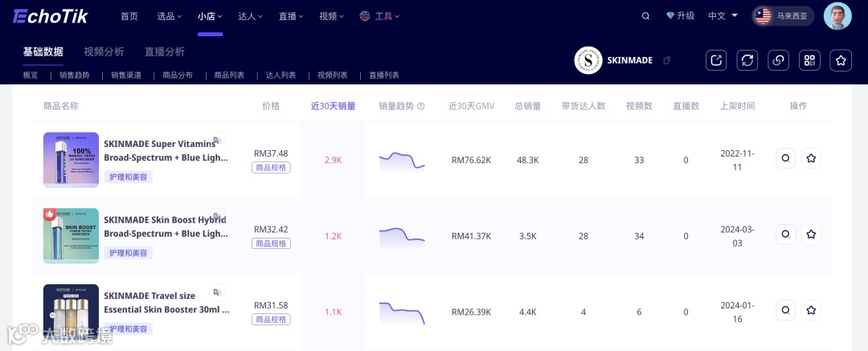Image resolution: width=868 pixels, height=351 pixels.
Task: Open the 中文 language dropdown
Action: pyautogui.click(x=723, y=16)
